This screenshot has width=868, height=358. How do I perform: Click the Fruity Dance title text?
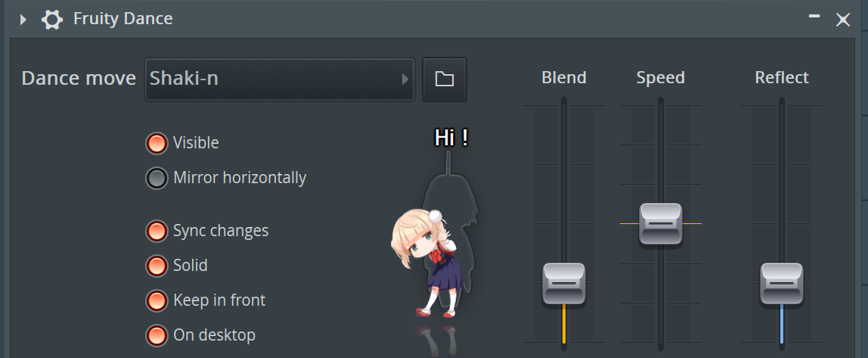click(123, 19)
